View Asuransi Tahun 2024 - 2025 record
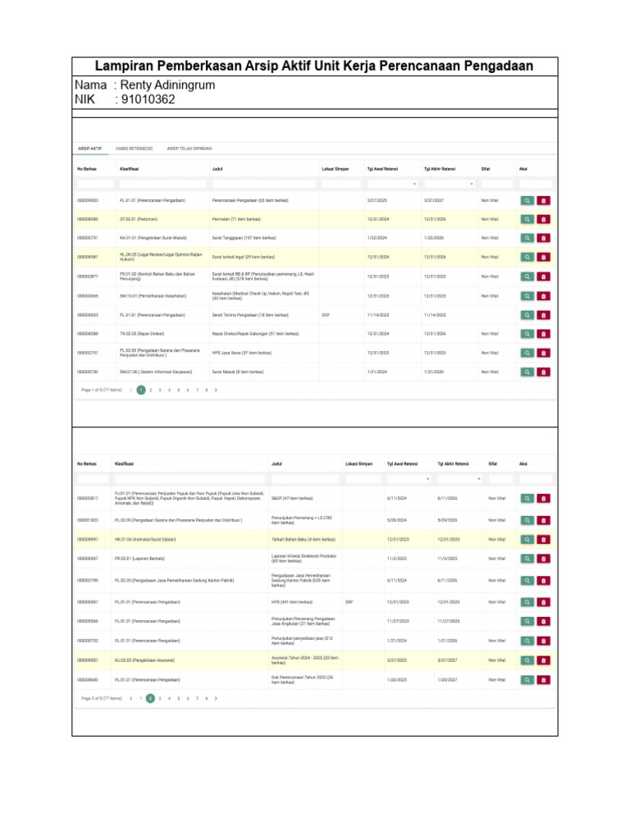The width and height of the screenshot is (630, 840). click(x=527, y=660)
